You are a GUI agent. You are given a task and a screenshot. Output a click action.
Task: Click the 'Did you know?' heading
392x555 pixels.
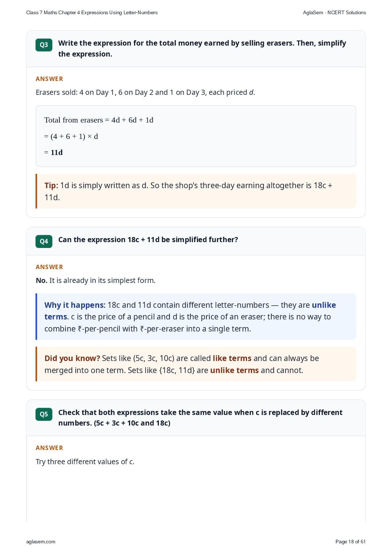[72, 358]
